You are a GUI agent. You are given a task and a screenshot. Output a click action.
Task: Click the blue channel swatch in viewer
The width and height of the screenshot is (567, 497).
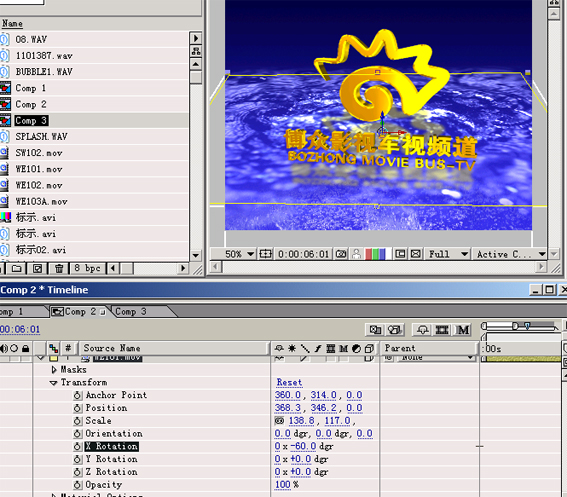[382, 254]
